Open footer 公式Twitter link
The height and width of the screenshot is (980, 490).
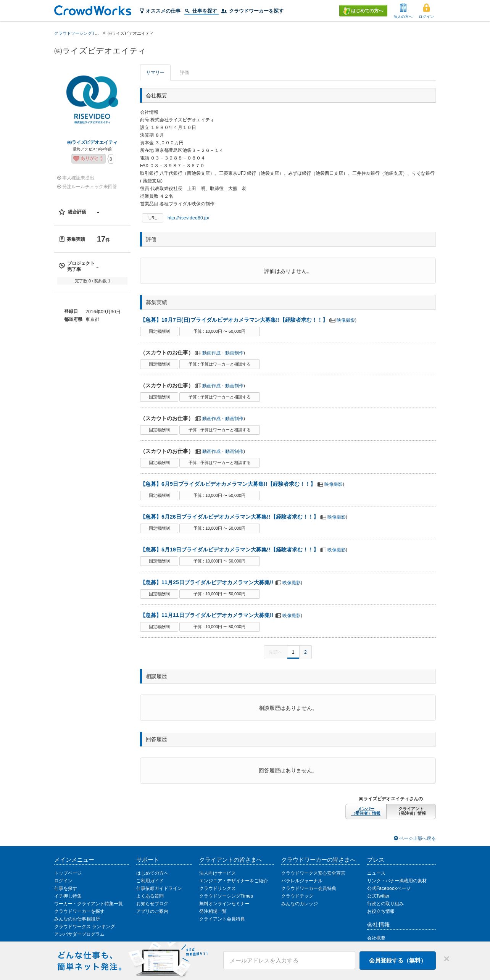click(379, 896)
